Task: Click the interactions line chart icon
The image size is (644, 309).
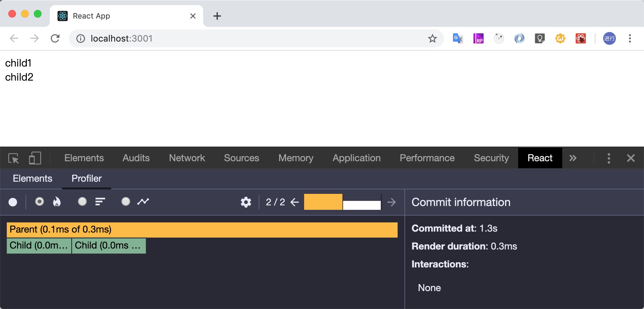Action: [x=143, y=202]
